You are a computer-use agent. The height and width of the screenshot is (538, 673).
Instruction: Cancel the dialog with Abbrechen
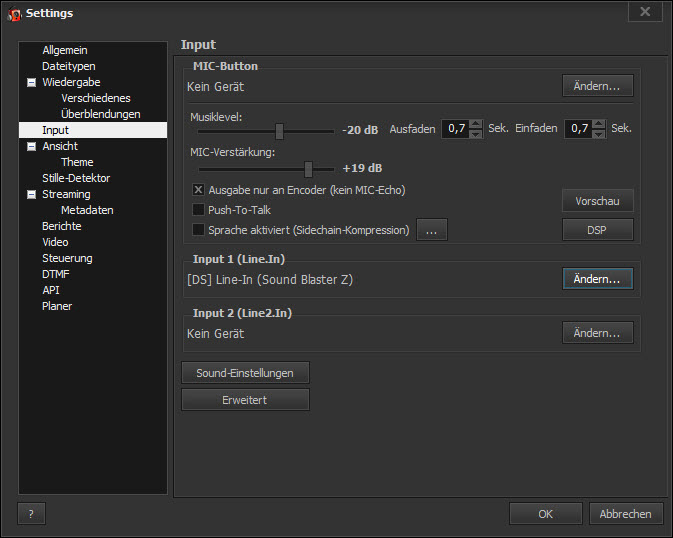[626, 514]
